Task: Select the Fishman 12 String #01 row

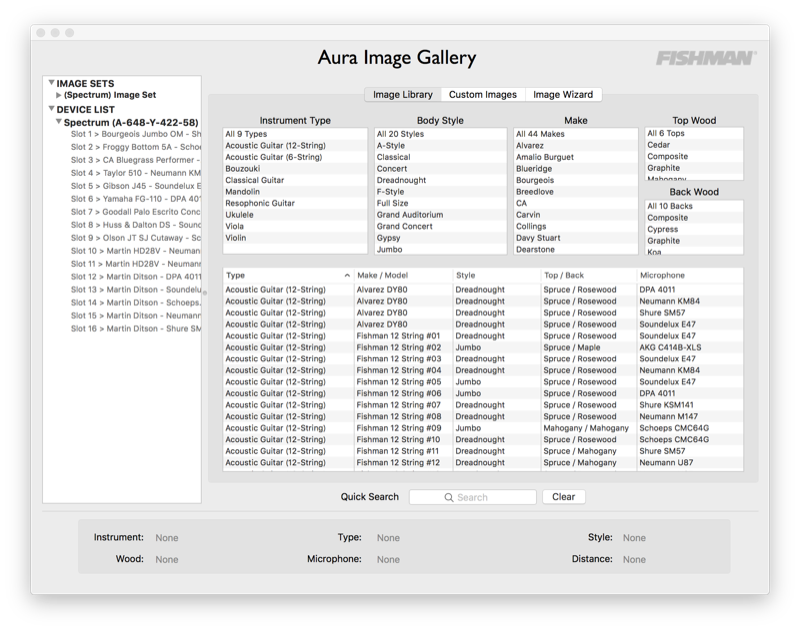Action: [483, 336]
